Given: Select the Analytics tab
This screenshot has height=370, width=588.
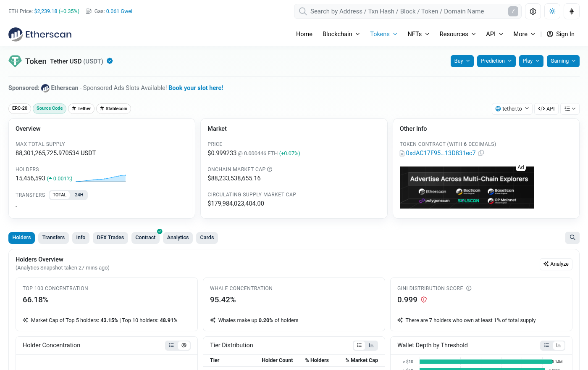Looking at the screenshot, I should pos(178,238).
